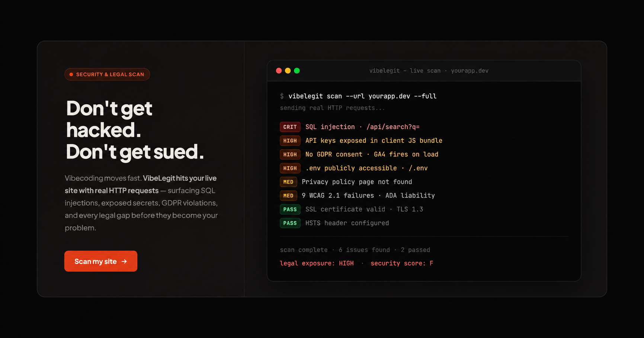Click the yellow minimize dot in terminal window
Image resolution: width=644 pixels, height=338 pixels.
(288, 71)
